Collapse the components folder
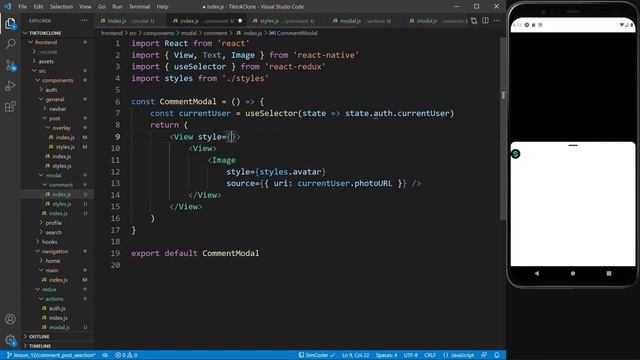The width and height of the screenshot is (640, 360). click(x=58, y=80)
